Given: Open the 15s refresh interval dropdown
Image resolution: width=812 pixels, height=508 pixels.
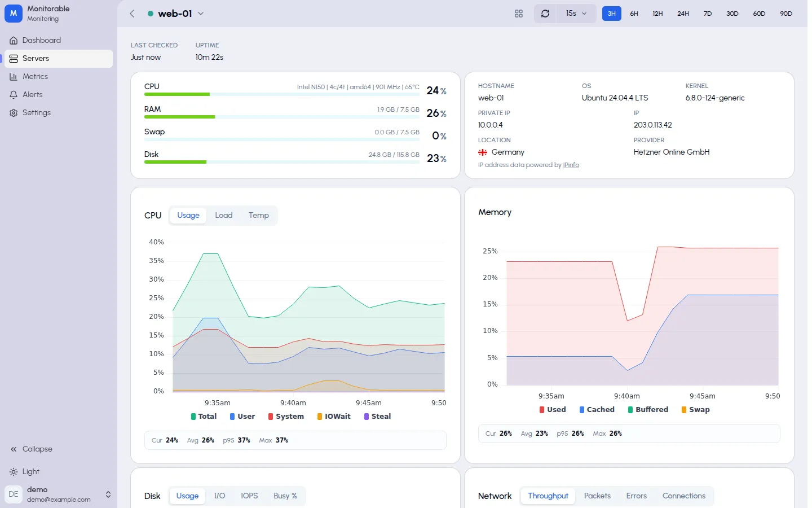Looking at the screenshot, I should [x=576, y=14].
